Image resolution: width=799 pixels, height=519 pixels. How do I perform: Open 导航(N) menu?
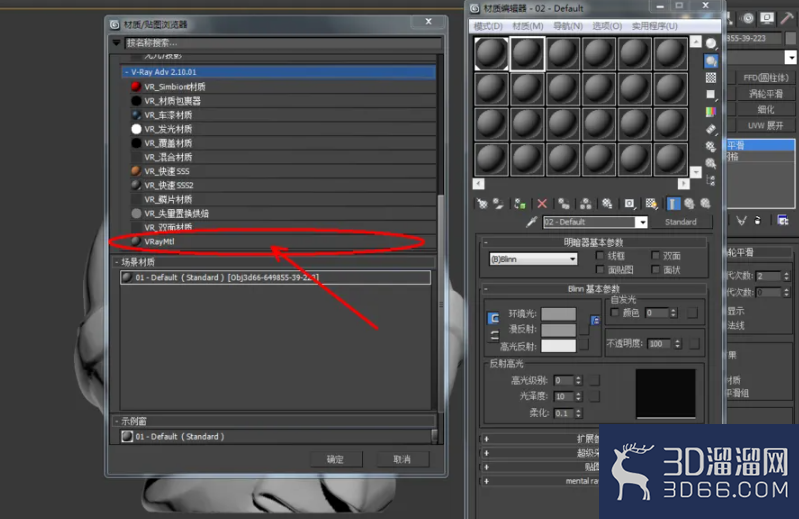568,26
